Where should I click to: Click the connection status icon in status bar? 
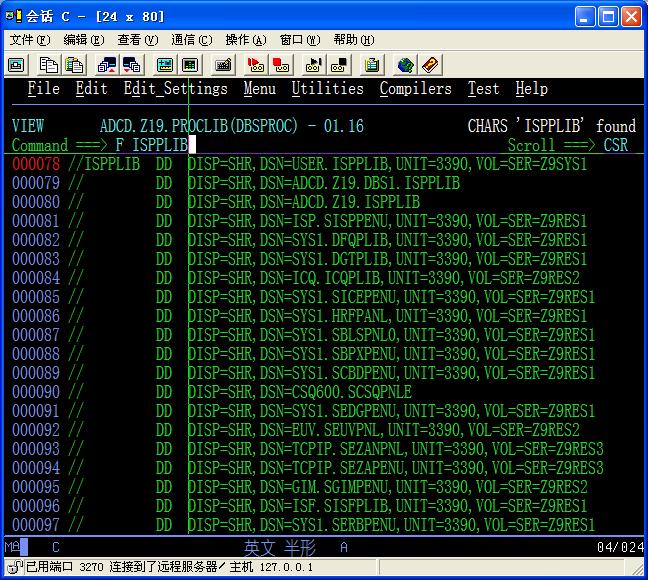(x=15, y=567)
